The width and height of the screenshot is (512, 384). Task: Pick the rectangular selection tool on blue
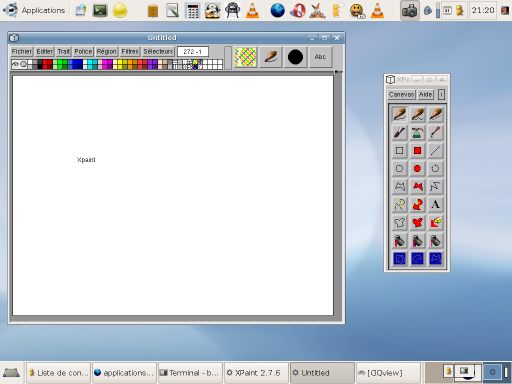click(x=399, y=258)
